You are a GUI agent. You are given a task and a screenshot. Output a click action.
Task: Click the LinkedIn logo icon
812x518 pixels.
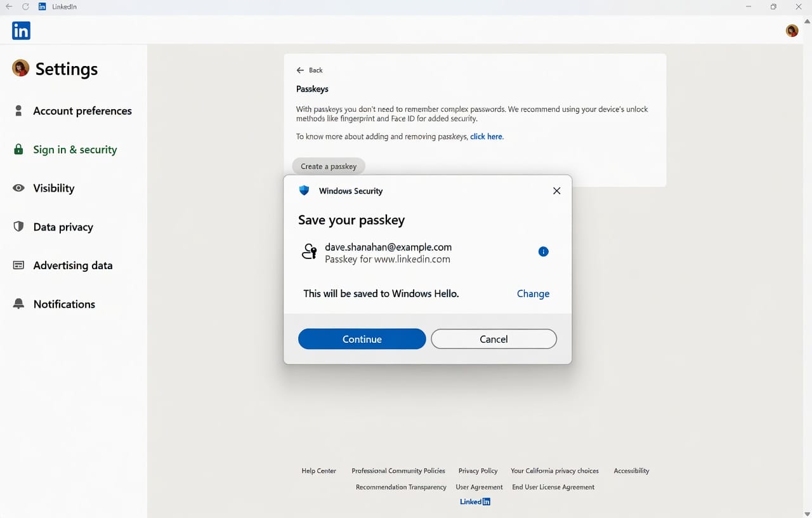tap(21, 30)
